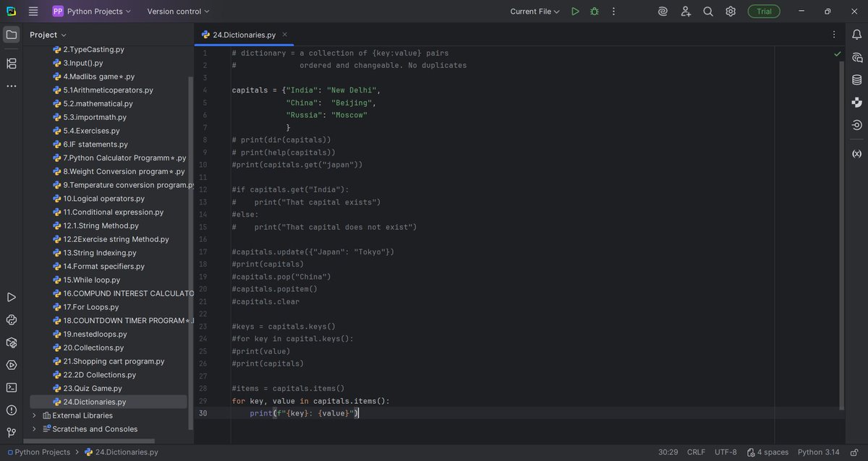Image resolution: width=868 pixels, height=461 pixels.
Task: Click the Trial license button
Action: click(x=765, y=12)
